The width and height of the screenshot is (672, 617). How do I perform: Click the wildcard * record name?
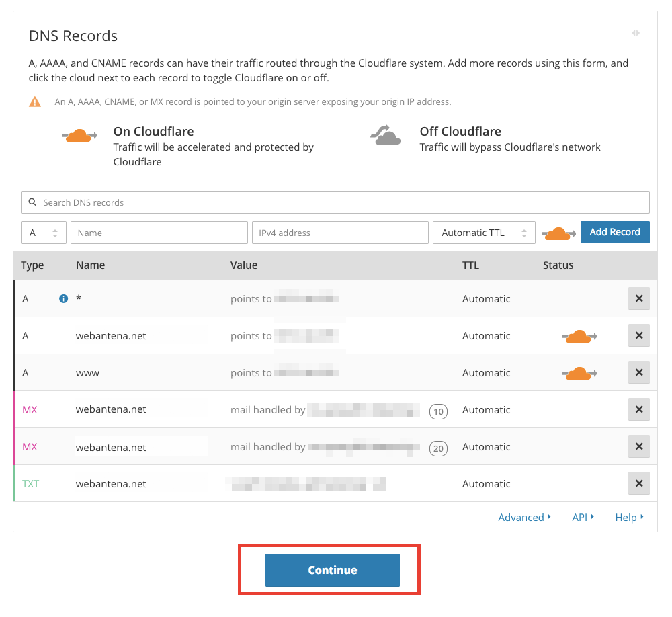(79, 298)
